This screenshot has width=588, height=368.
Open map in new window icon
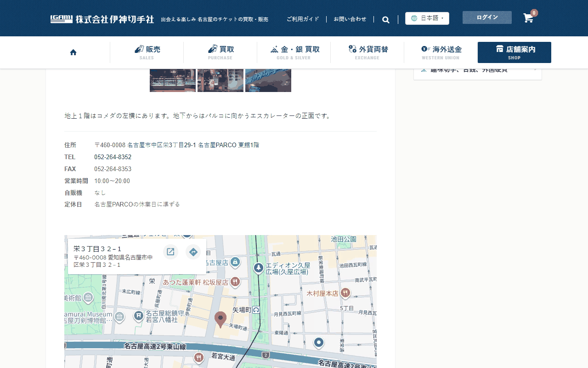click(170, 252)
